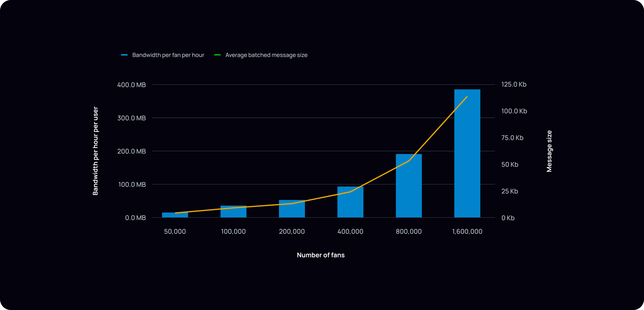Screen dimensions: 644x310
Task: Click the 'Message size' axis title
Action: 549,151
